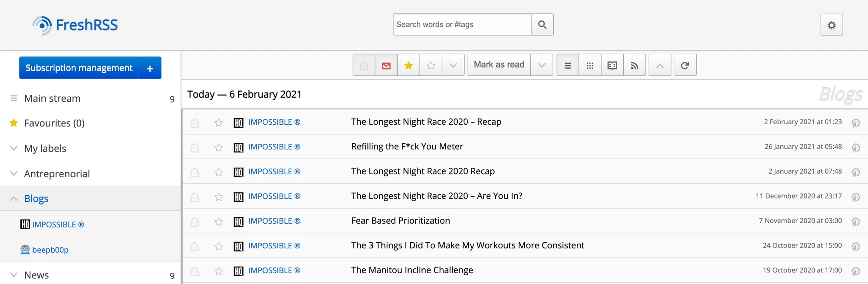This screenshot has height=284, width=868.
Task: Star 'Fear Based Prioritization' article
Action: [x=219, y=222]
